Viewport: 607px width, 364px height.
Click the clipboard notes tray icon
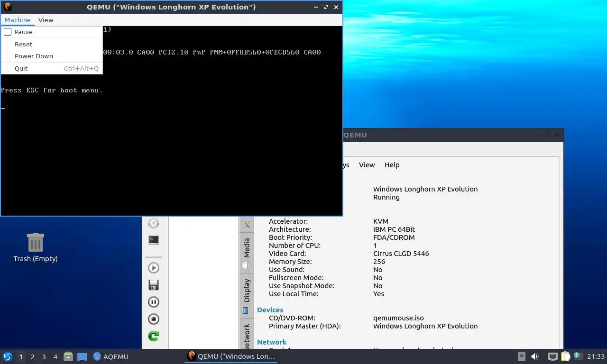[566, 356]
